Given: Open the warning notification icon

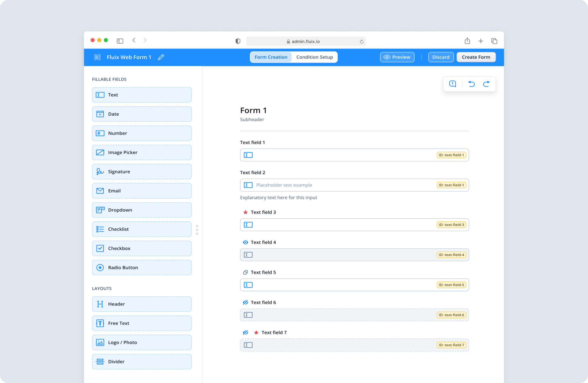Looking at the screenshot, I should [452, 84].
